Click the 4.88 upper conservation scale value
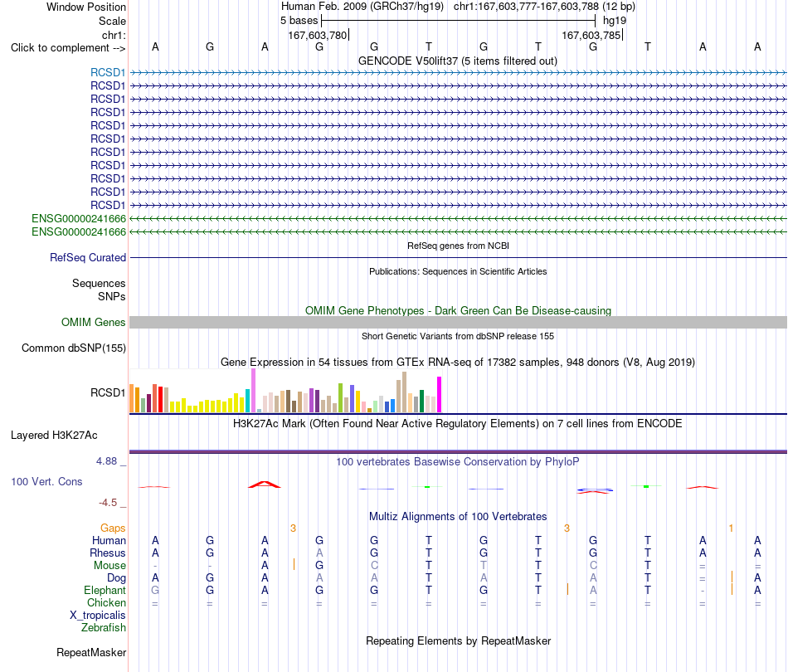 point(106,461)
